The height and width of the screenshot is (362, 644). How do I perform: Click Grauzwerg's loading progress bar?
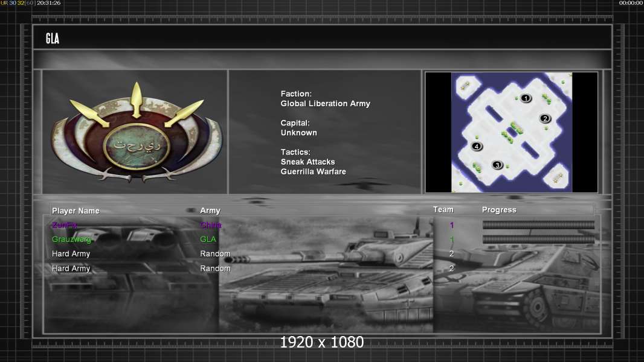538,239
